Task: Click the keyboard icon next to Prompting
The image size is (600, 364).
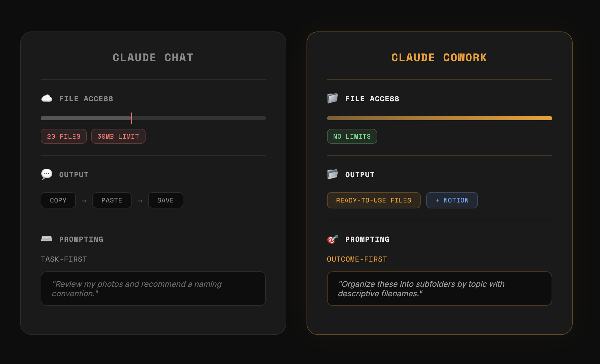Action: click(47, 239)
